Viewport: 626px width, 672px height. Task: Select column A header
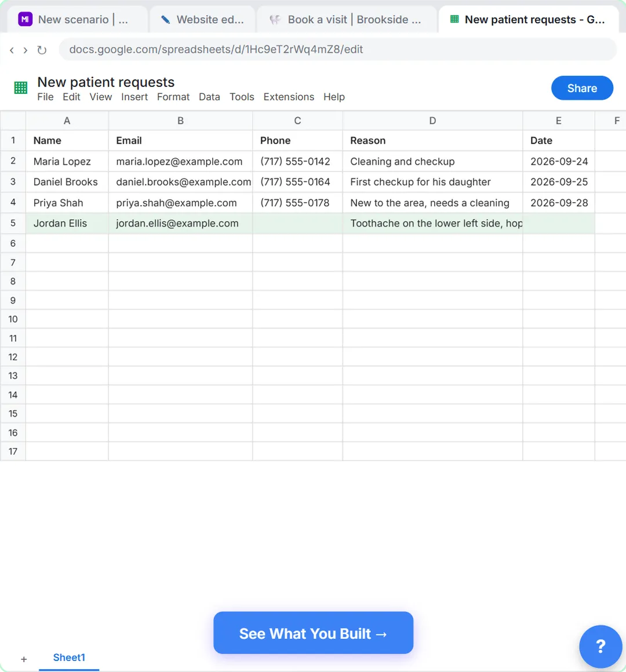67,121
